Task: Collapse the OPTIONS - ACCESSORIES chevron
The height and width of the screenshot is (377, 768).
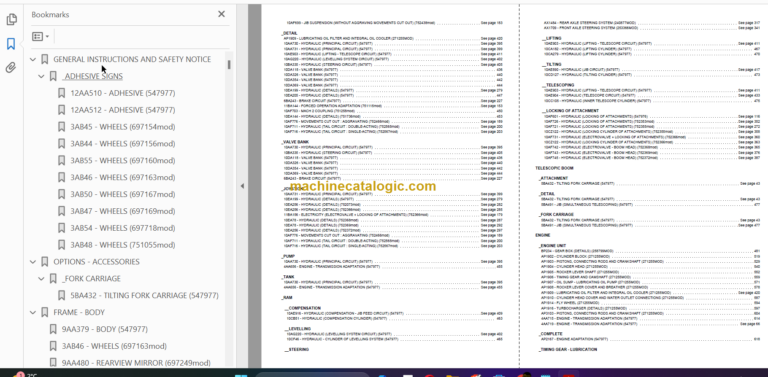Action: click(x=33, y=262)
